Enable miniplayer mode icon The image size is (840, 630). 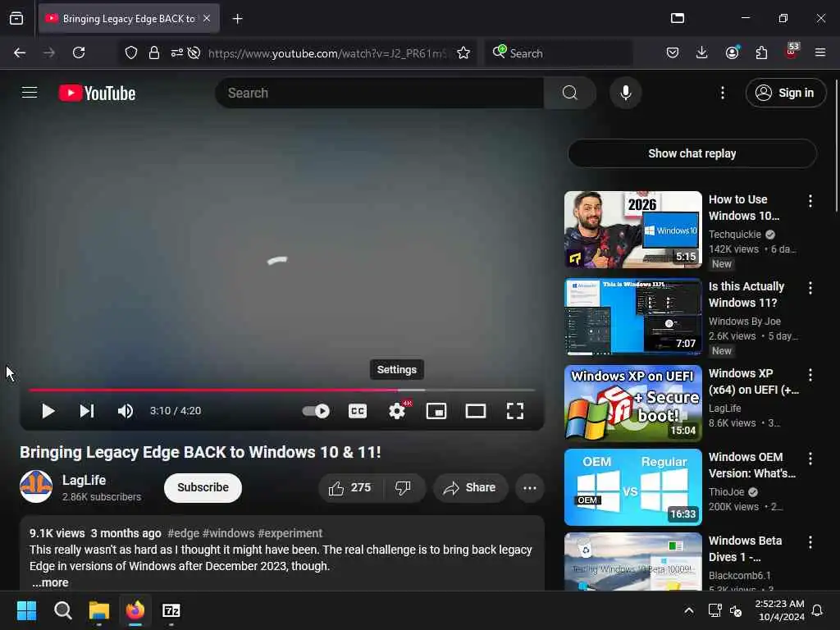[436, 411]
